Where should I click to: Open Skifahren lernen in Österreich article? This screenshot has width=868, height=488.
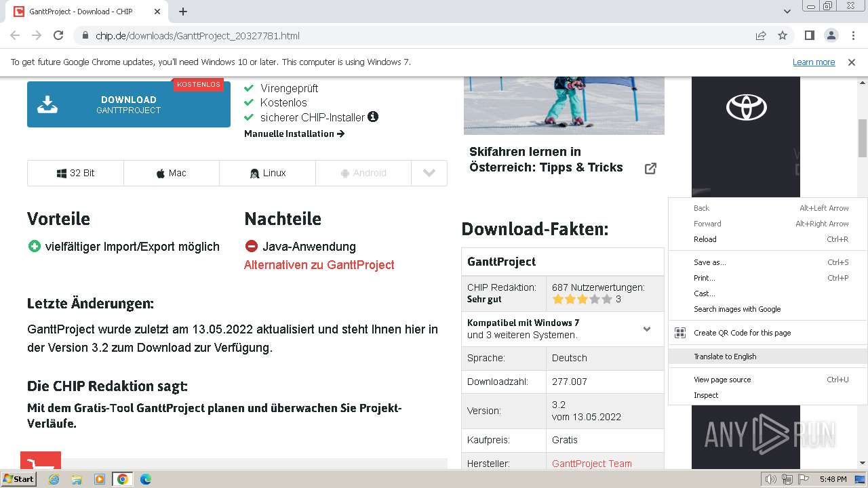coord(546,159)
